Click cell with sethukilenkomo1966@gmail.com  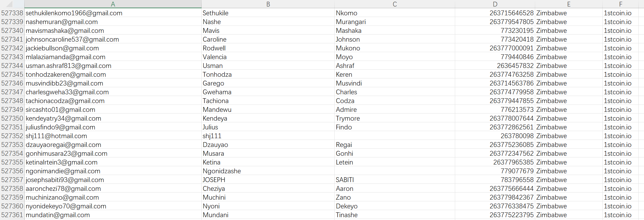(x=74, y=13)
